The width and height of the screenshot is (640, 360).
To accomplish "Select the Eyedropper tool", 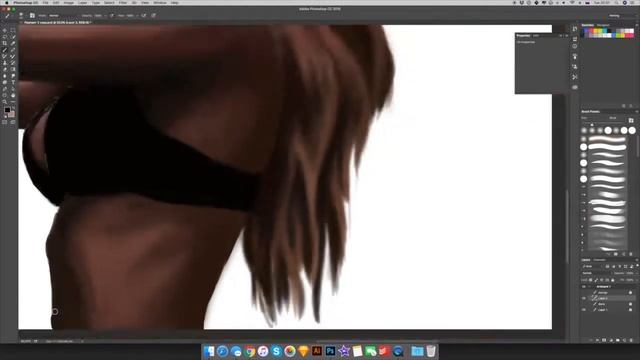I will pos(13,43).
